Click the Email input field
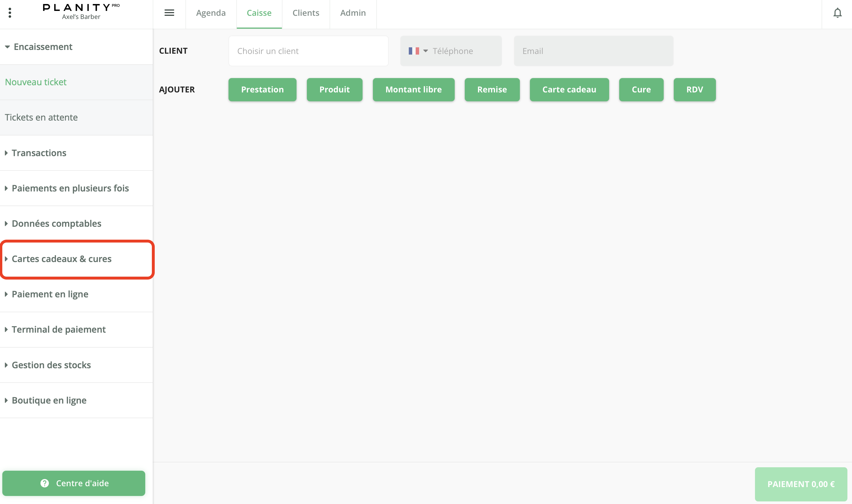The width and height of the screenshot is (852, 504). click(x=593, y=51)
